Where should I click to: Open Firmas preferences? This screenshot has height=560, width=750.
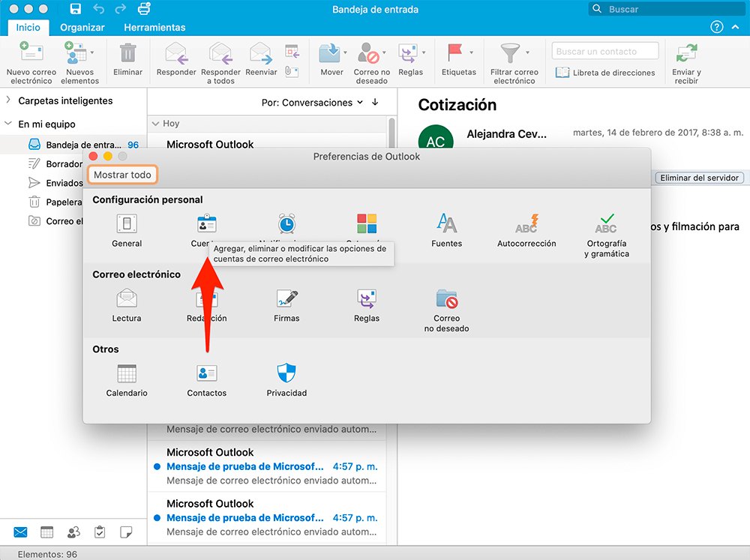[x=286, y=306]
